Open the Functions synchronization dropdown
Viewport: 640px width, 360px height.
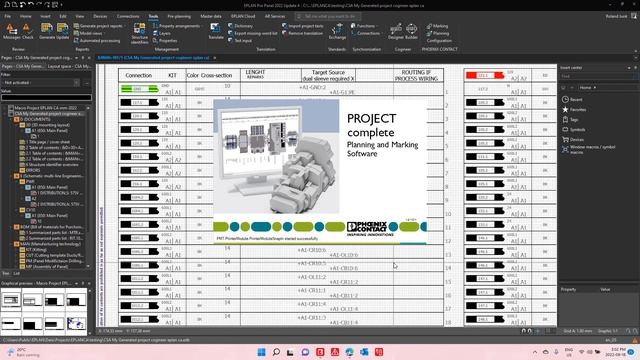[x=364, y=26]
